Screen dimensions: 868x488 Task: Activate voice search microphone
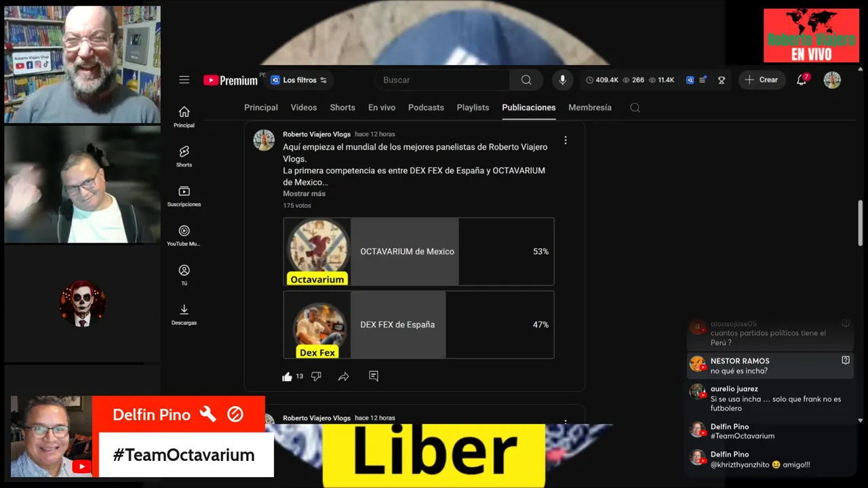tap(562, 80)
